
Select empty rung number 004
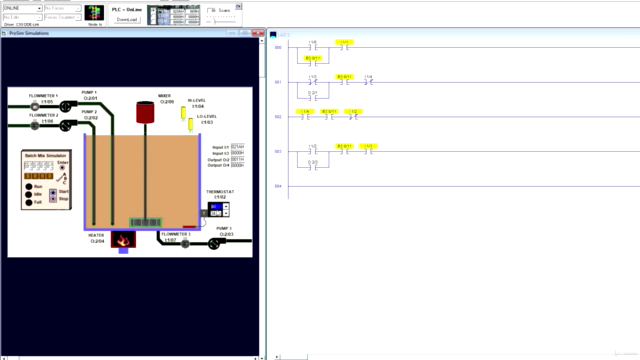tap(278, 187)
